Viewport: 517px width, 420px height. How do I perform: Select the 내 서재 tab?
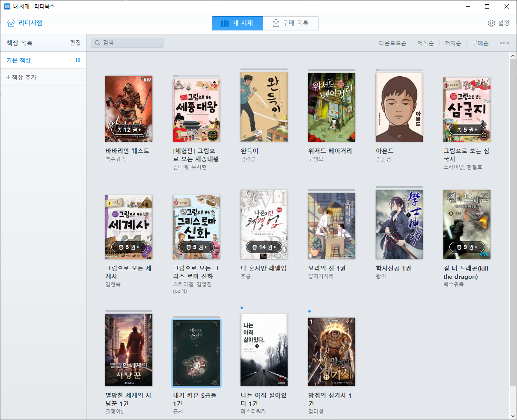pyautogui.click(x=238, y=23)
